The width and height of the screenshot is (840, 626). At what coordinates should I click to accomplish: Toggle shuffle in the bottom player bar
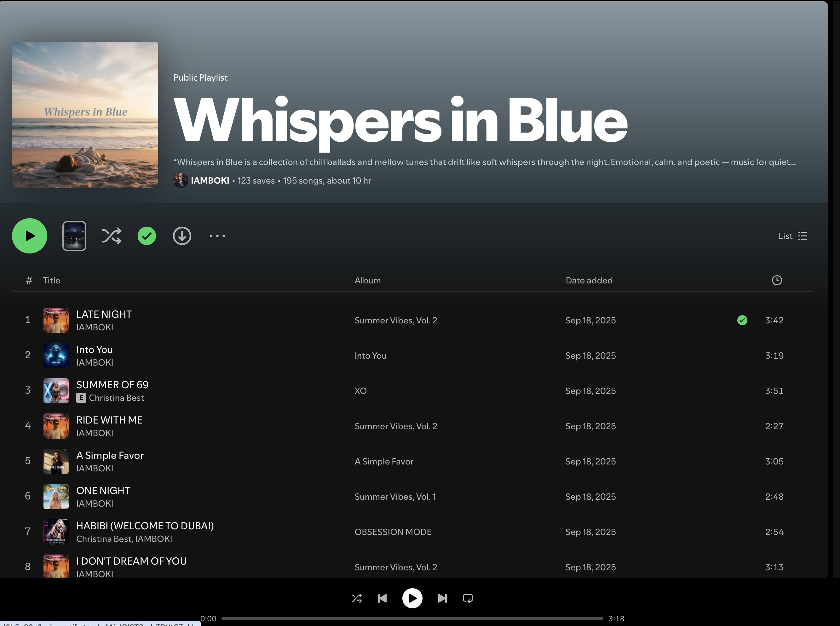point(357,598)
